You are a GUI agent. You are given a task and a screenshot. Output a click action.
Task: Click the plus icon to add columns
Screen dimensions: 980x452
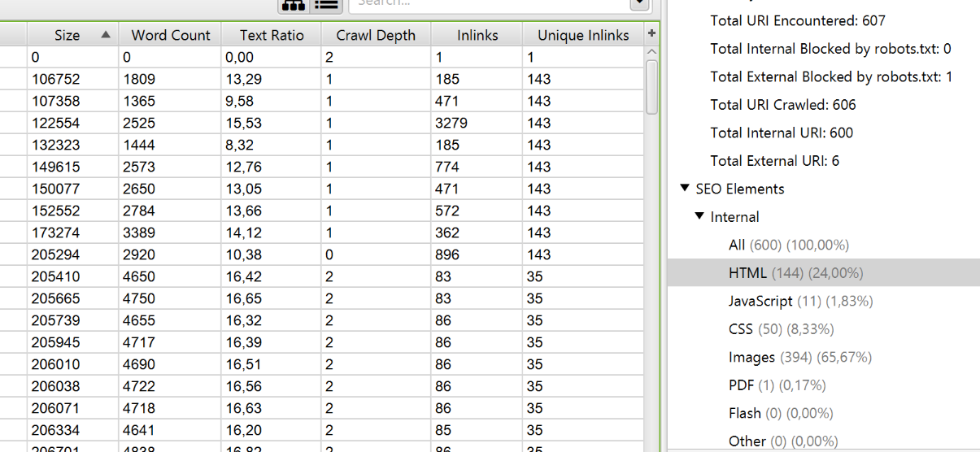click(651, 33)
